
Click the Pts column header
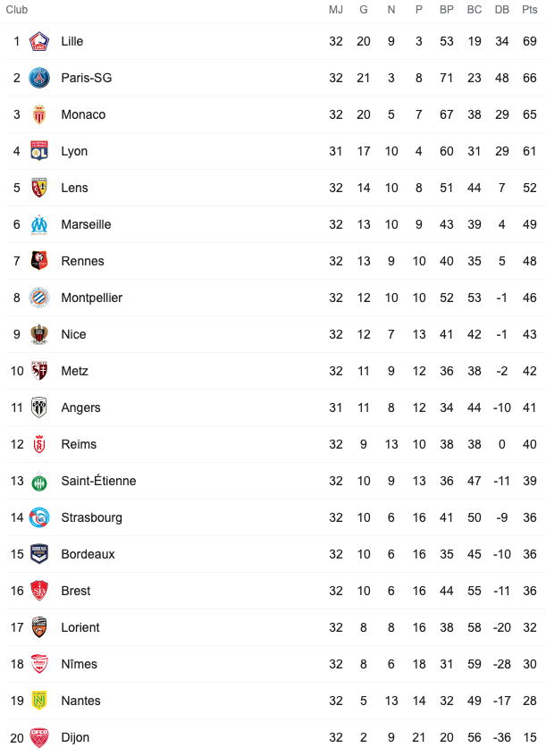coord(530,10)
